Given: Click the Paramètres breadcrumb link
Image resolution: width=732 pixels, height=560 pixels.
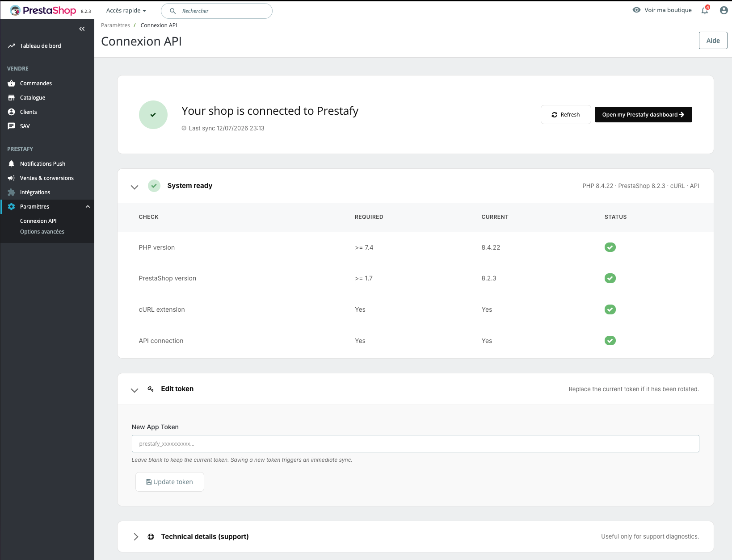Looking at the screenshot, I should (116, 25).
